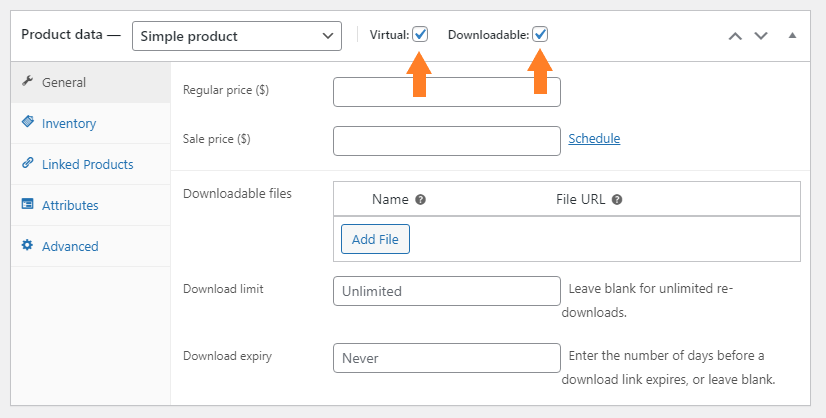Click the help icon beside Name

(x=420, y=200)
